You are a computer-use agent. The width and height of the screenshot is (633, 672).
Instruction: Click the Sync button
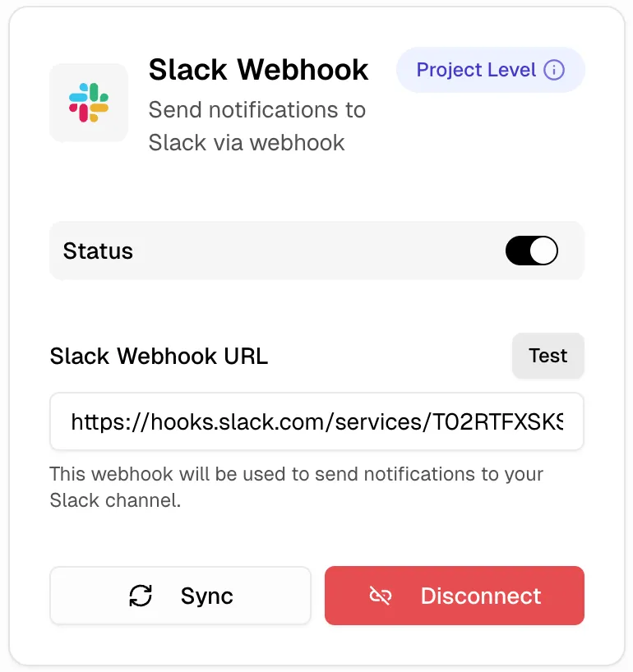pos(180,596)
